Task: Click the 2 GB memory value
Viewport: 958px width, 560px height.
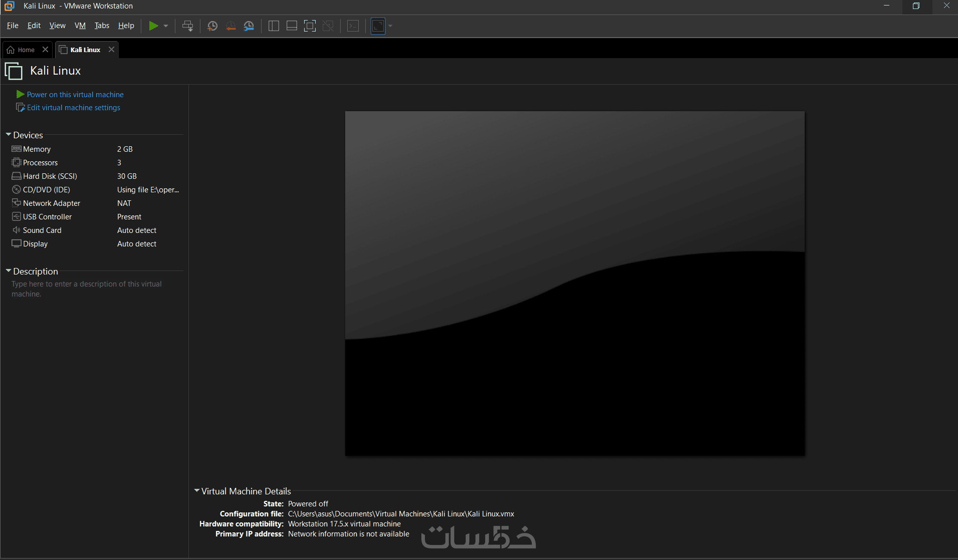Action: click(125, 149)
